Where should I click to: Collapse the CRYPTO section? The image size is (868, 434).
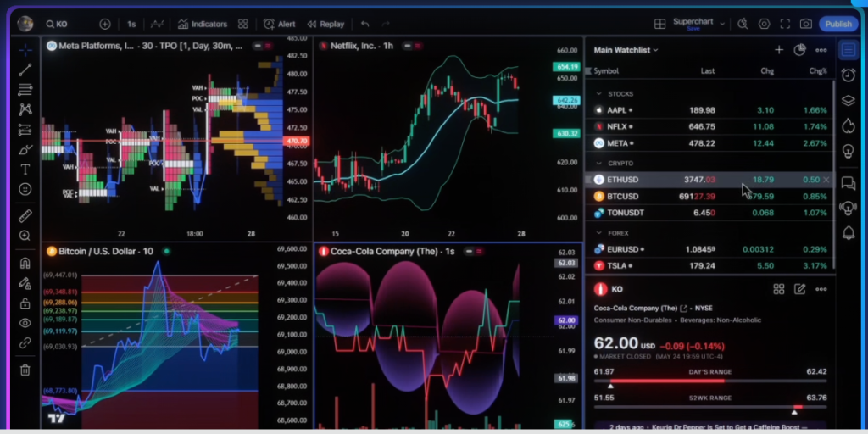click(x=598, y=164)
